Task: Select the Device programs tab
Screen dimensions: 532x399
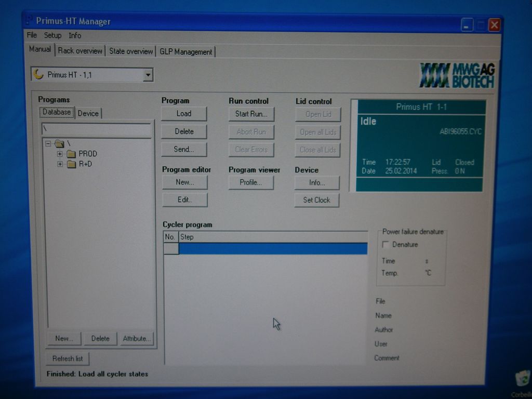Action: point(88,113)
